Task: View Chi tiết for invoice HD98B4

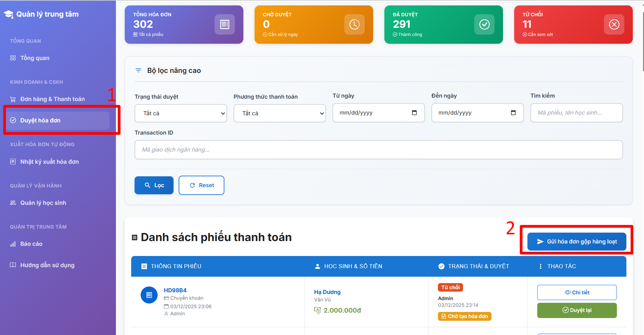Action: tap(577, 292)
